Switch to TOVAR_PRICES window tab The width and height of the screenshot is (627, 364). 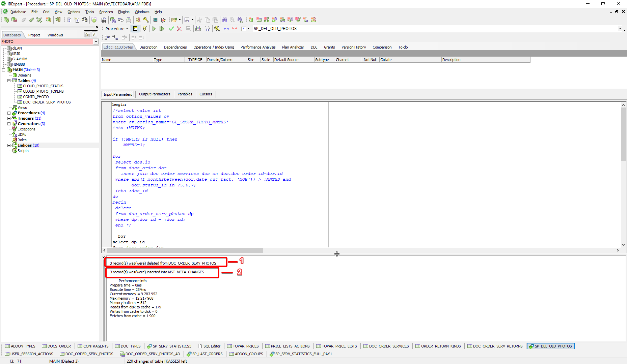[x=243, y=346]
